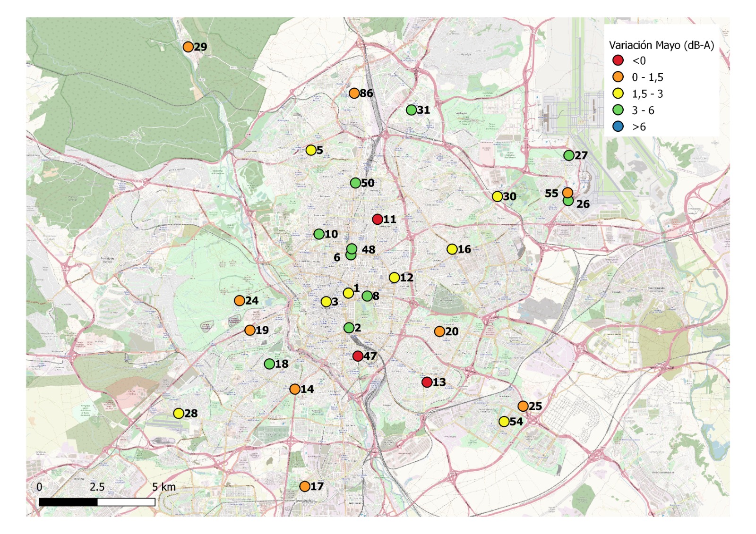The height and width of the screenshot is (534, 756).
Task: Select the yellow marker labeled 28
Action: (179, 414)
